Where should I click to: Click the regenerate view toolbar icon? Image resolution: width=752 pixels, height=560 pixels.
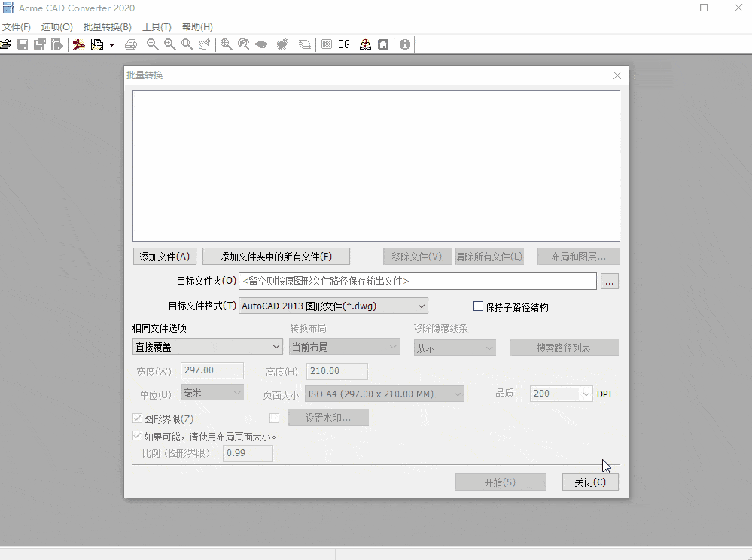coord(261,44)
